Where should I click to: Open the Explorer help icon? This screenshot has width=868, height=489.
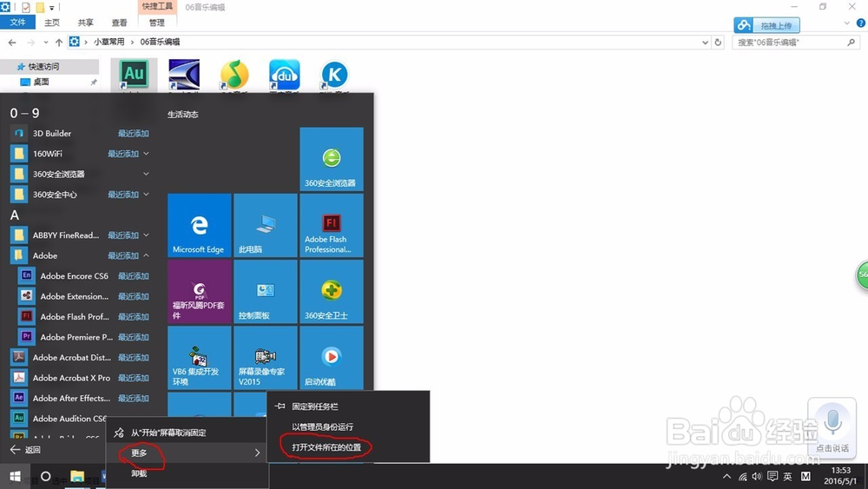point(861,23)
